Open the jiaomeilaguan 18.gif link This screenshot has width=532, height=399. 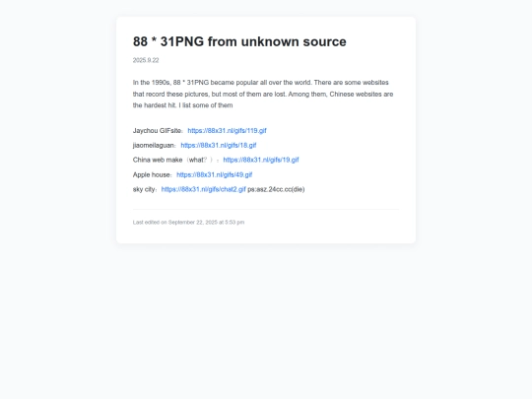pos(219,145)
